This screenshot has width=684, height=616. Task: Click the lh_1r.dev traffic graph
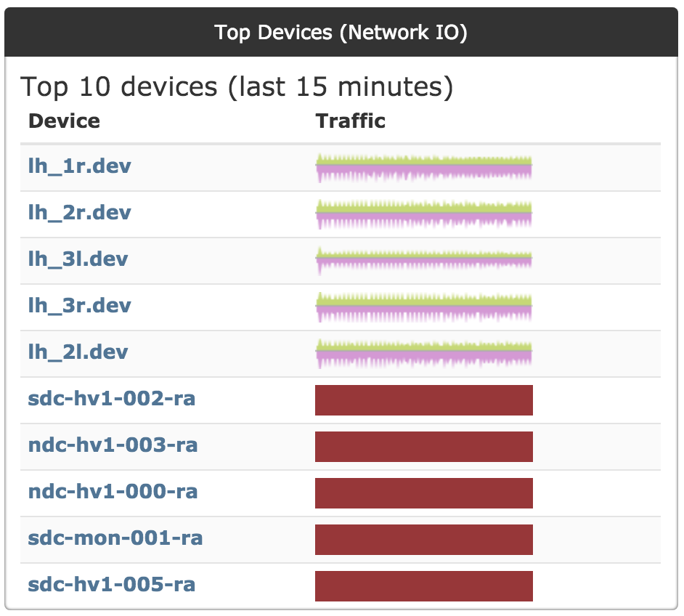[424, 168]
